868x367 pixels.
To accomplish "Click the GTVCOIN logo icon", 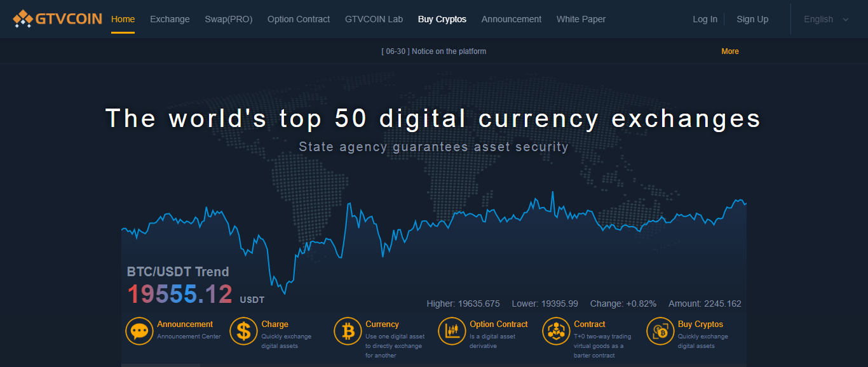I will point(23,19).
